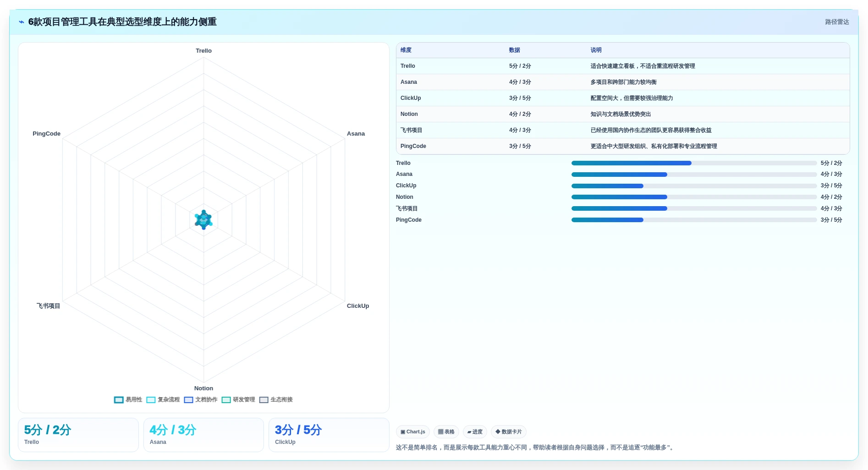
Task: Click the 飞书项目 axis label on radar
Action: coord(49,306)
